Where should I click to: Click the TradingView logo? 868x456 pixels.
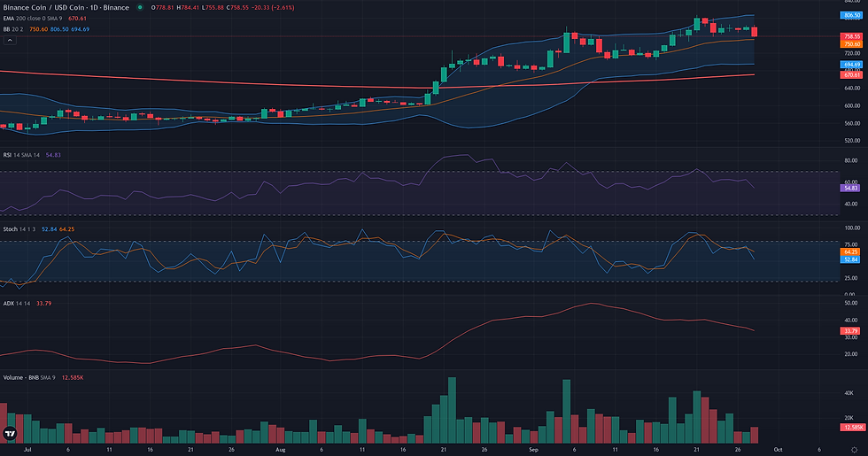[10, 434]
